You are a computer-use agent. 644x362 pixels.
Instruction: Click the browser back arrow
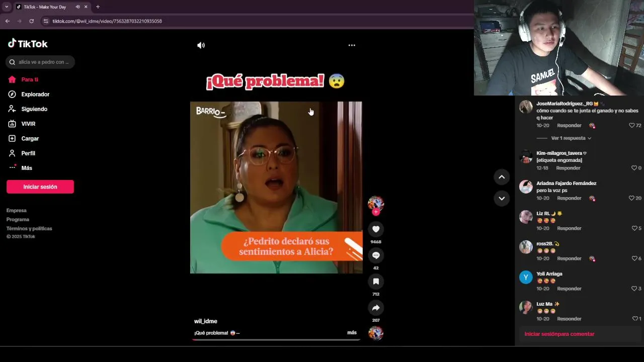[8, 21]
